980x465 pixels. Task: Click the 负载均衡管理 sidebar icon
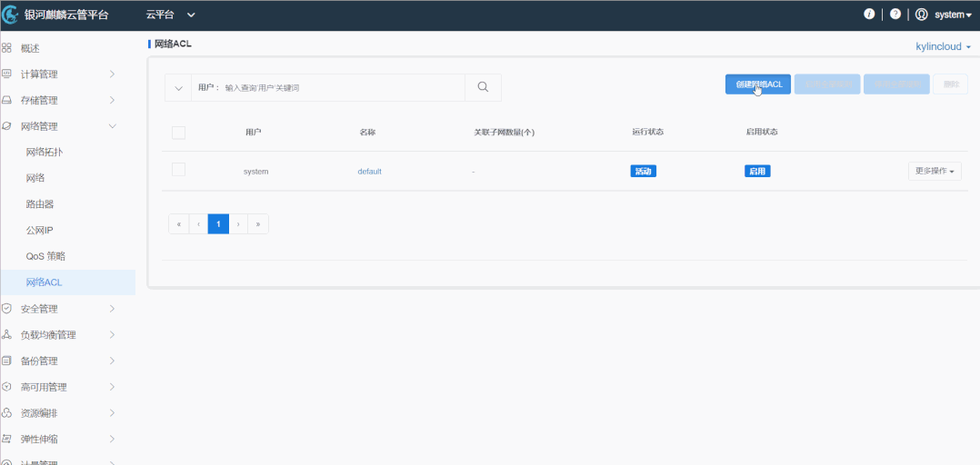[6, 334]
